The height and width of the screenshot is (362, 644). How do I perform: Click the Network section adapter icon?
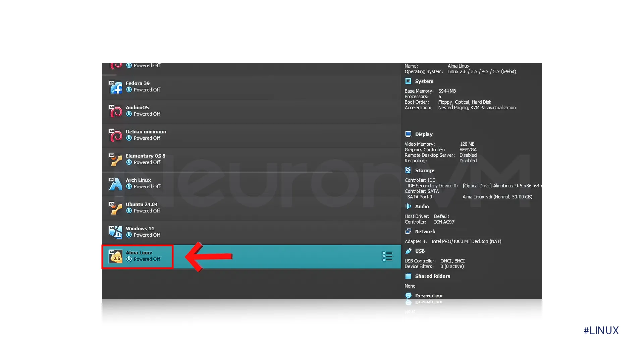pos(408,232)
